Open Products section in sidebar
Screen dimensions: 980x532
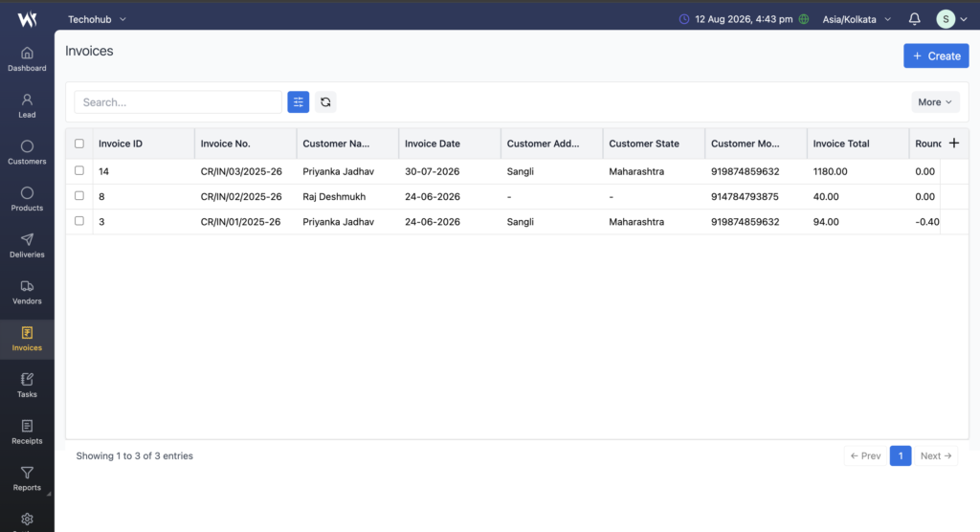(27, 199)
